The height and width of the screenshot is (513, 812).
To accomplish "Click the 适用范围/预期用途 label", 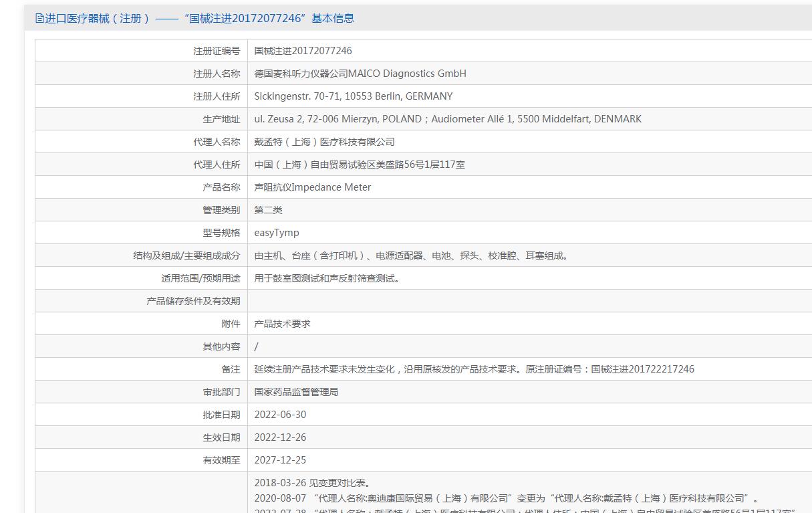I will [200, 278].
